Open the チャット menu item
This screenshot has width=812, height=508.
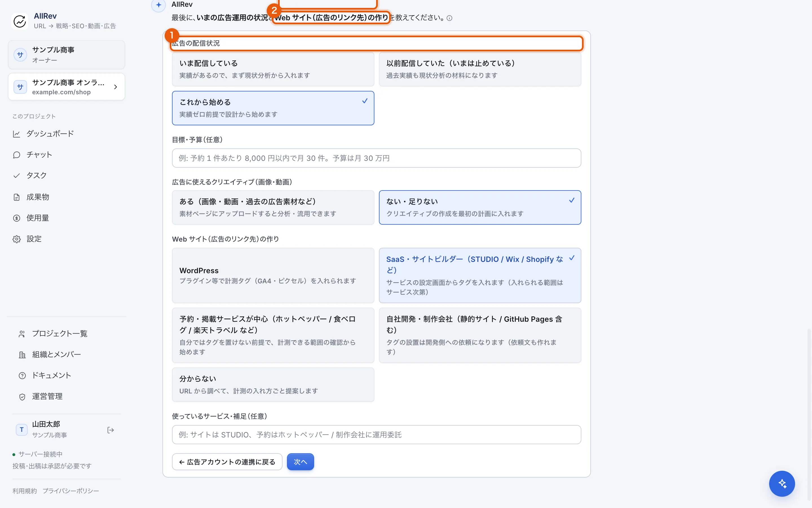pos(67,155)
